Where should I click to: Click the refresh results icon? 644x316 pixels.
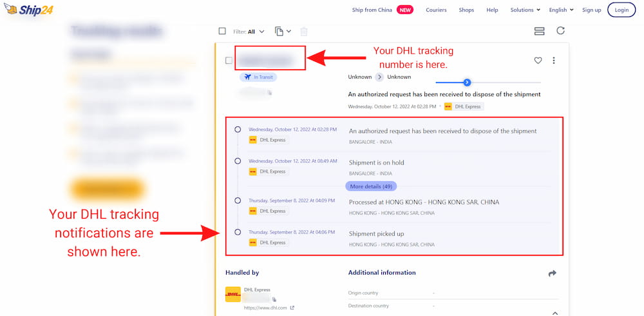point(561,31)
